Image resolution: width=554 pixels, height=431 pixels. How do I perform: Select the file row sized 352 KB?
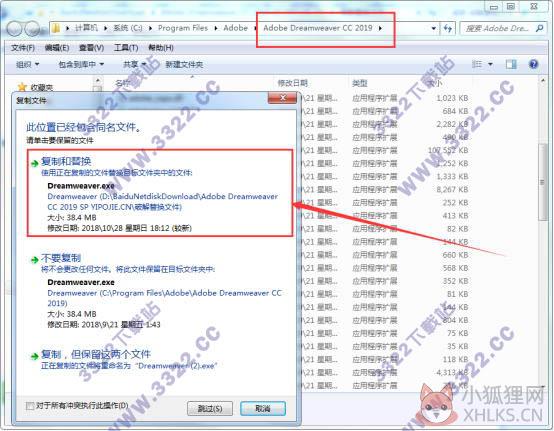click(x=386, y=281)
